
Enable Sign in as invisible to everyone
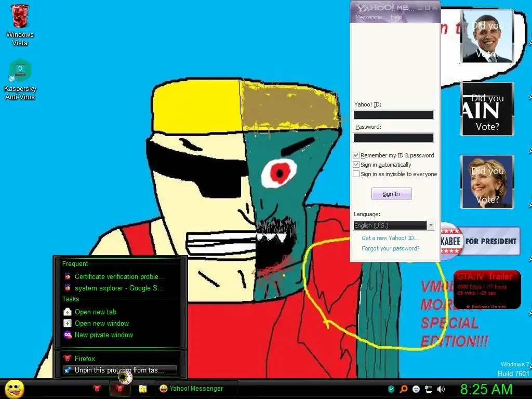(356, 174)
